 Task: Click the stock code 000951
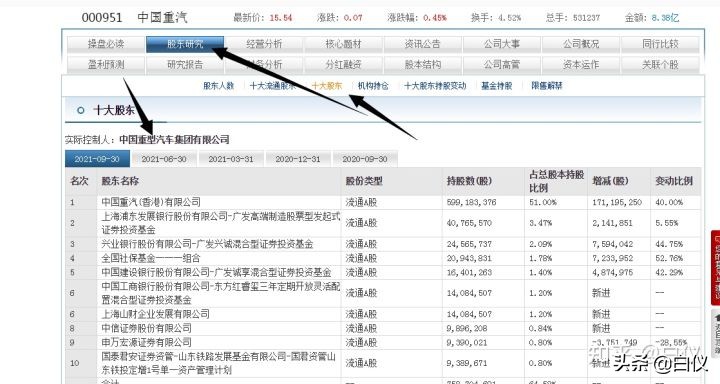(102, 18)
